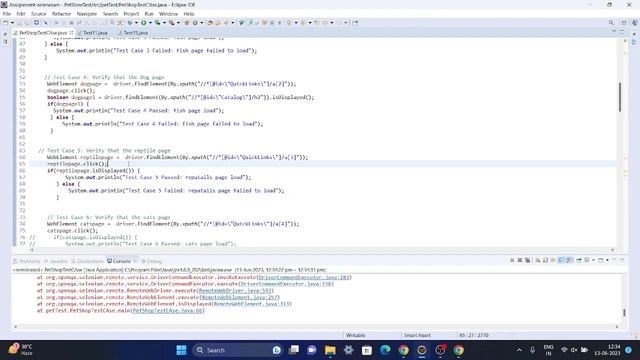This screenshot has height=360, width=640.
Task: Click the editor vertical scrollbar thumb
Action: tap(620, 97)
